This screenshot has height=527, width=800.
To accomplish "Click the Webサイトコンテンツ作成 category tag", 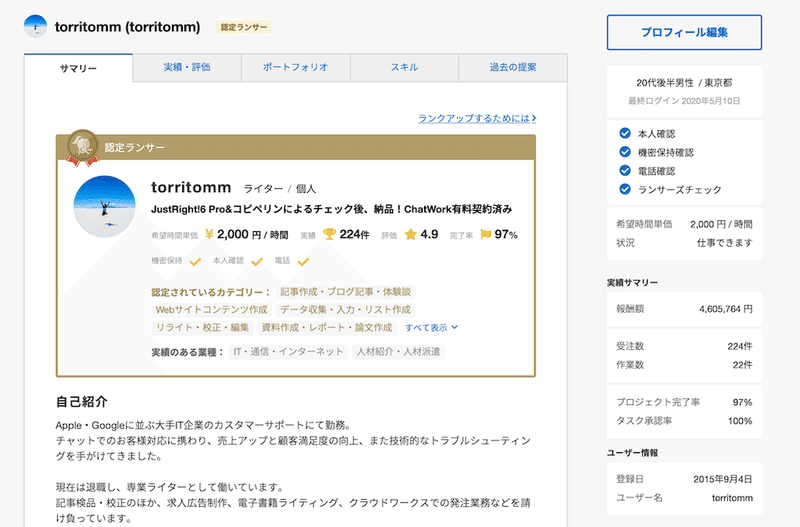I will point(211,310).
